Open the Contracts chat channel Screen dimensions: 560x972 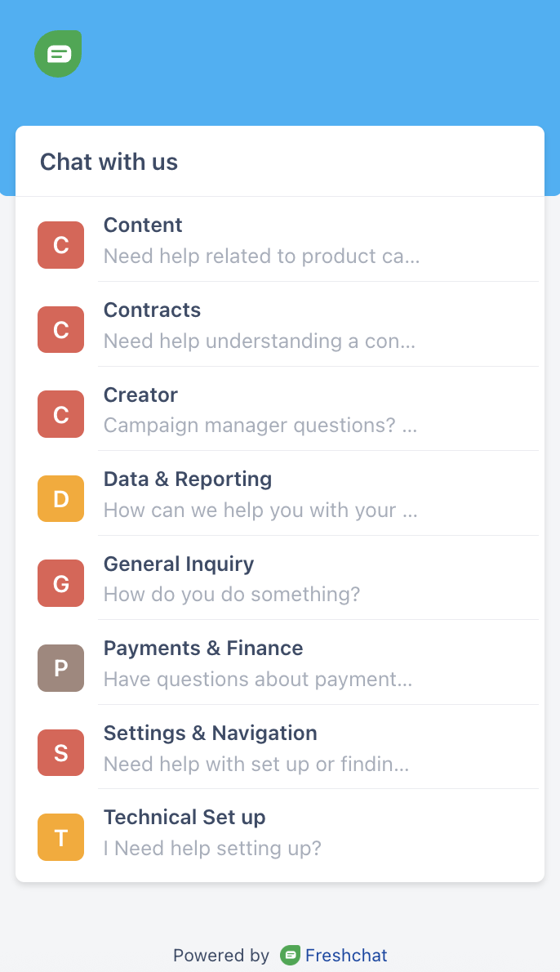pyautogui.click(x=152, y=310)
